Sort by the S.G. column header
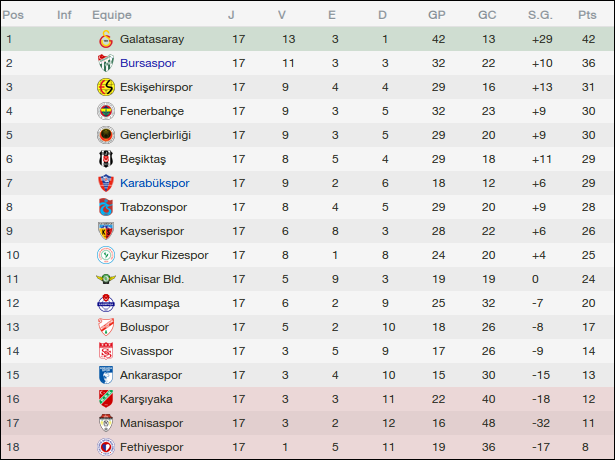Screen dimensions: 615x460 tap(539, 15)
